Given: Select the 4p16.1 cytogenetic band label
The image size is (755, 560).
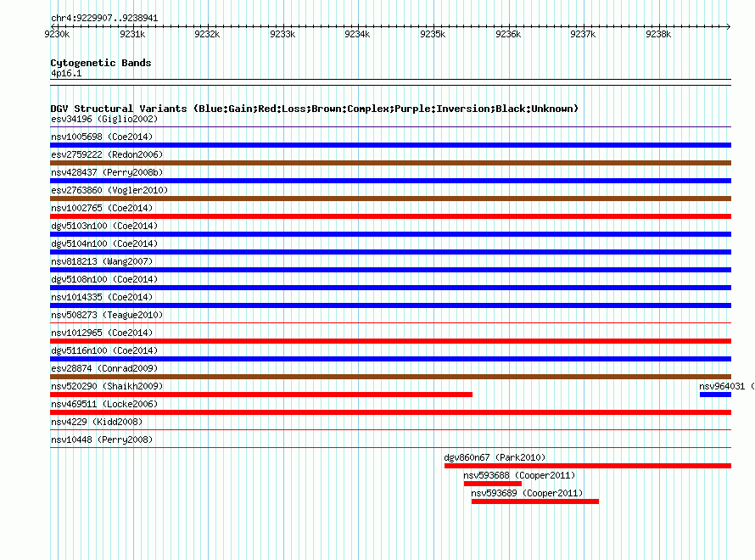Looking at the screenshot, I should [x=66, y=74].
